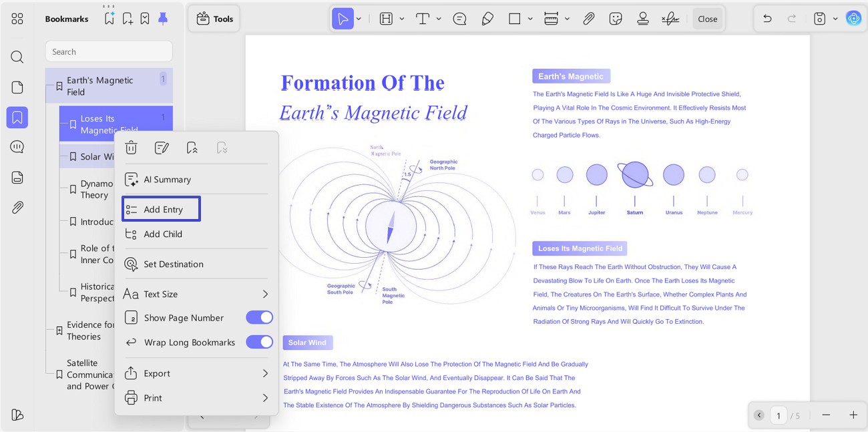868x432 pixels.
Task: Select the stamp tool in top toolbar
Action: pyautogui.click(x=643, y=19)
